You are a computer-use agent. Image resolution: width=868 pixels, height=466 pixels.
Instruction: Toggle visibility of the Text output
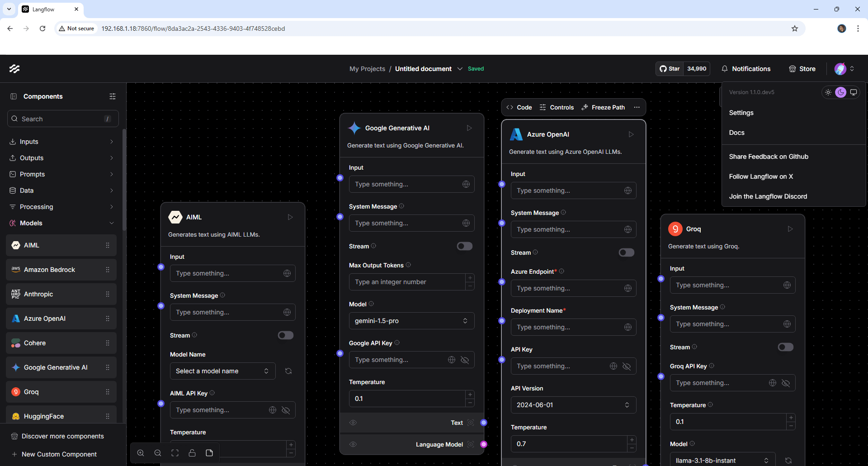point(353,423)
